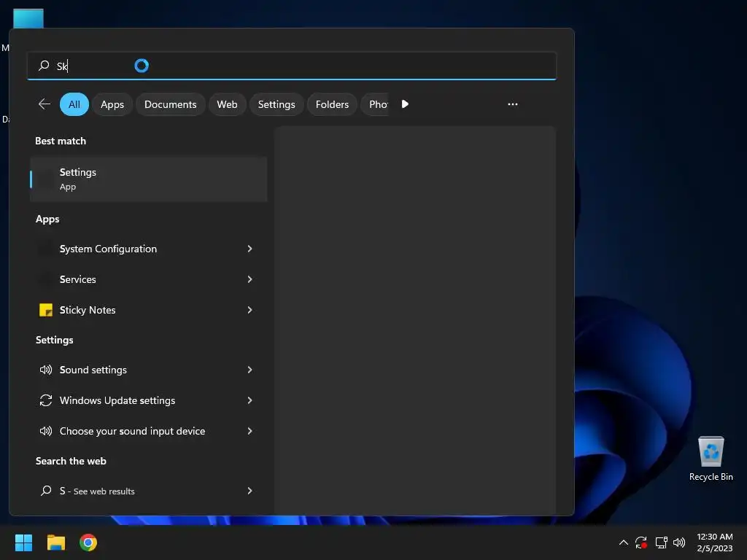Screen dimensions: 747x560
Task: Show hidden tray icons chevron
Action: (x=623, y=542)
